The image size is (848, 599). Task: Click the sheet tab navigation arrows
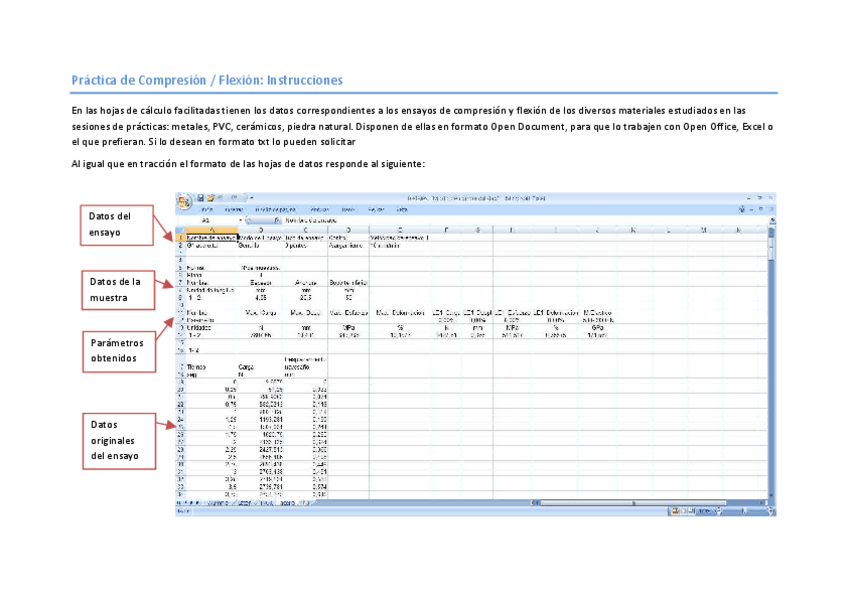point(188,503)
